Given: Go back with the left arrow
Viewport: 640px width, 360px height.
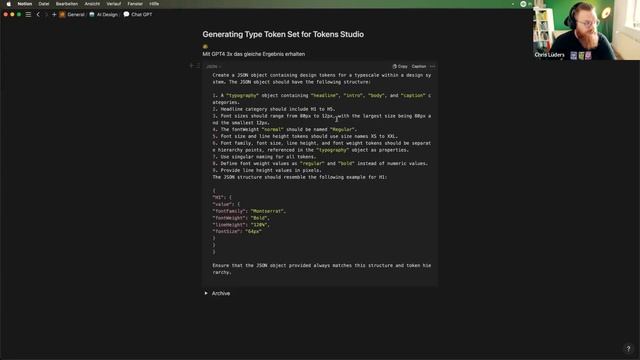Looking at the screenshot, I should (x=38, y=14).
